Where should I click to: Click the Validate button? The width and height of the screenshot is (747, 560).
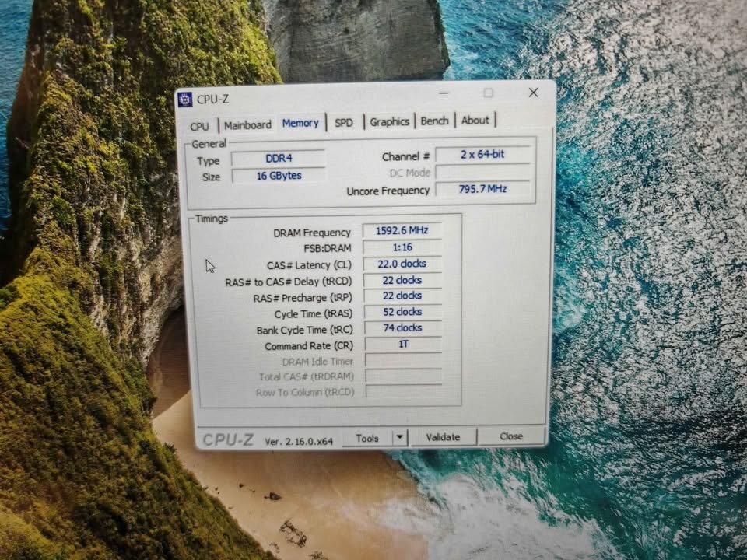443,437
